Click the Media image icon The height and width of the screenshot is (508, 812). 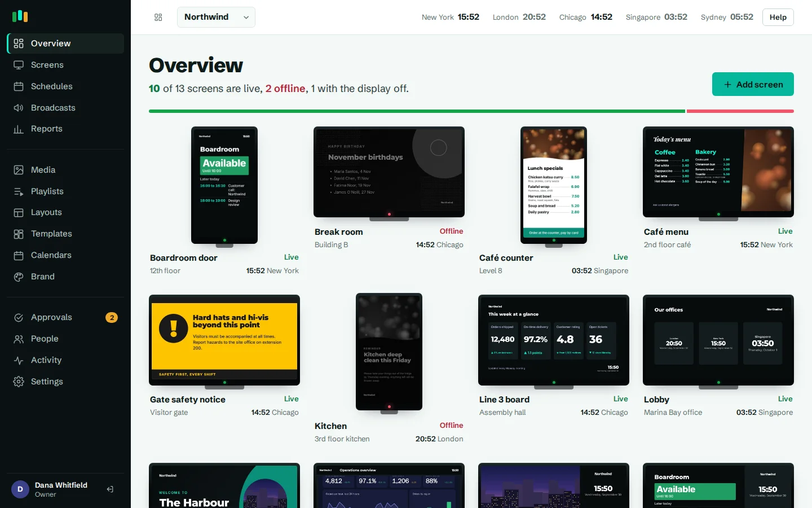[19, 170]
